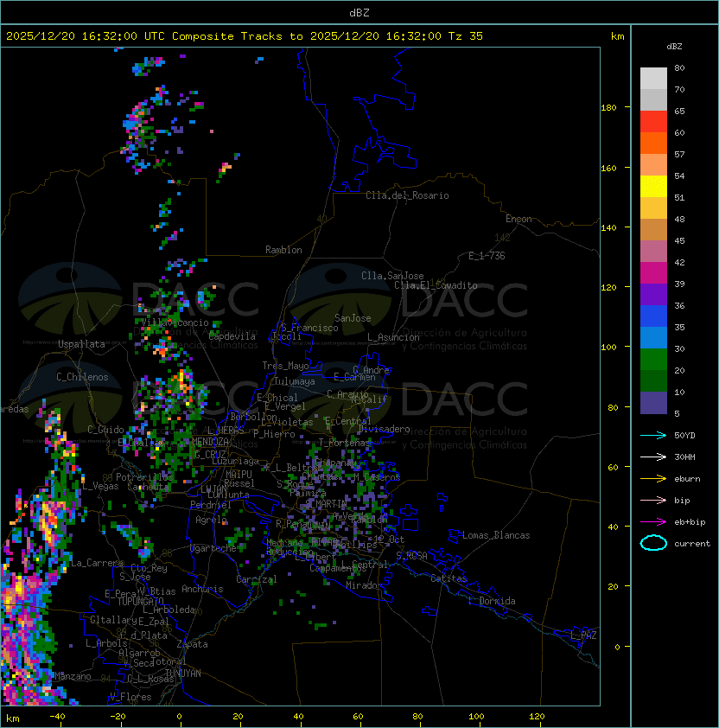Screen dimensions: 719x728
Task: Click the 'Potrerillos' map label
Action: pyautogui.click(x=144, y=477)
